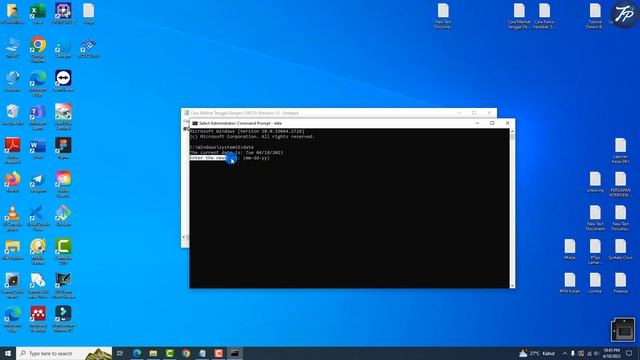
Task: Select the Syntaks Cisco text file
Action: pyautogui.click(x=620, y=249)
